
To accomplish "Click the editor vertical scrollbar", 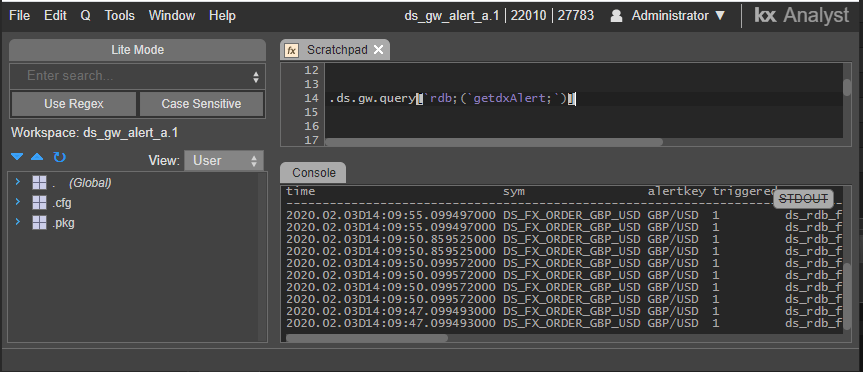I will click(x=847, y=87).
